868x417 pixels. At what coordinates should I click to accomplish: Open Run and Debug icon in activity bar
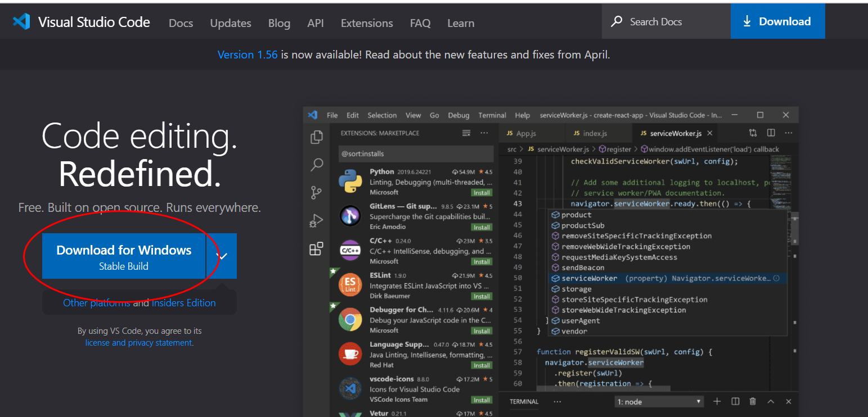317,221
